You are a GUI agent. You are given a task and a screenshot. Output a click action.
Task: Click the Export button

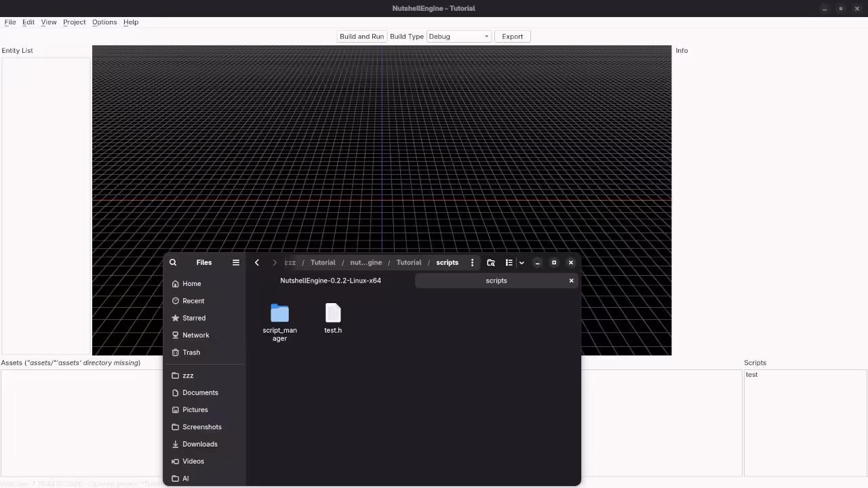[x=512, y=36]
